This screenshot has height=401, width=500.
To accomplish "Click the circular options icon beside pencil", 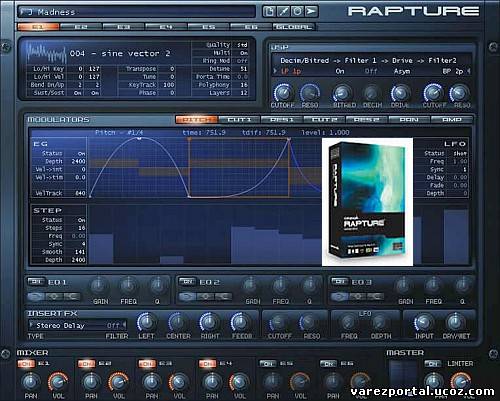I will [x=297, y=11].
